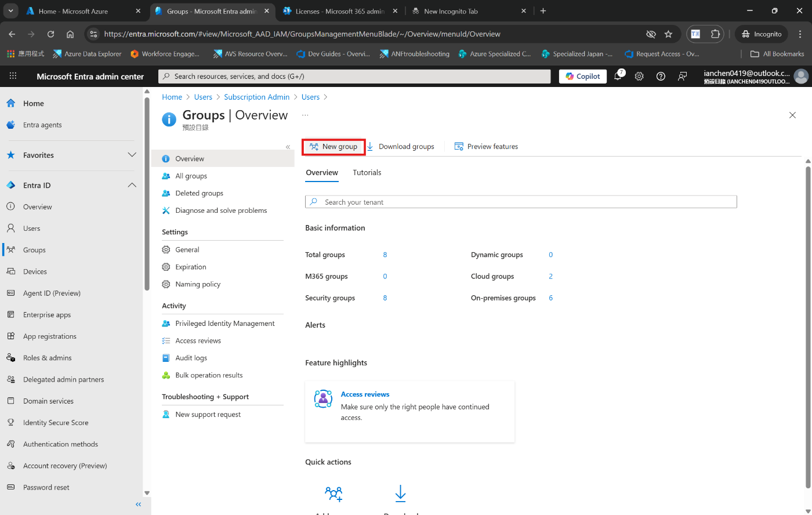Viewport: 812px width, 515px height.
Task: Open the browser tab search dropdown
Action: pos(10,10)
